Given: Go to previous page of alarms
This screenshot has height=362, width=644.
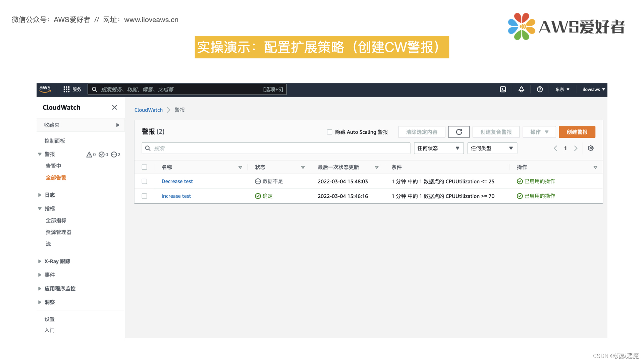Looking at the screenshot, I should (555, 148).
